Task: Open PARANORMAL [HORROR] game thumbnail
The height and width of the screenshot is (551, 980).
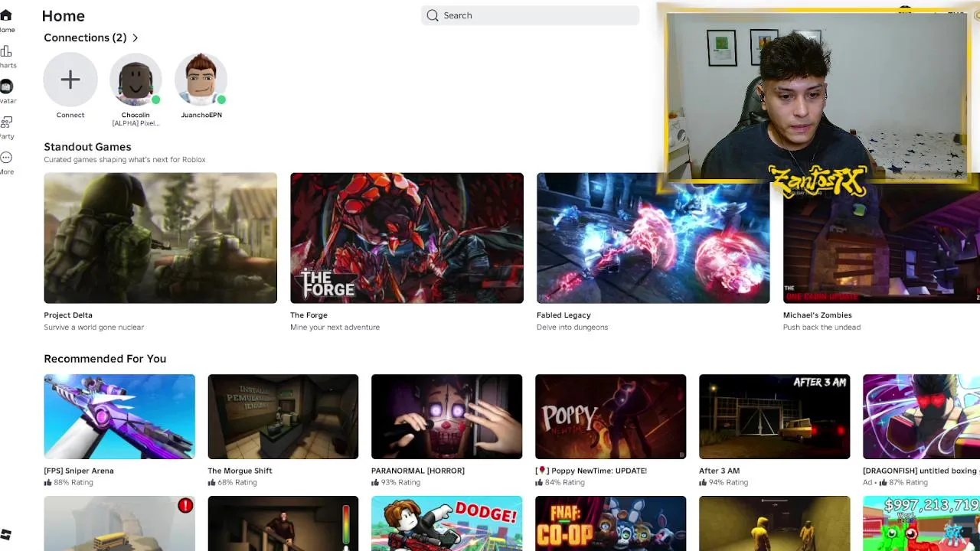Action: click(447, 417)
